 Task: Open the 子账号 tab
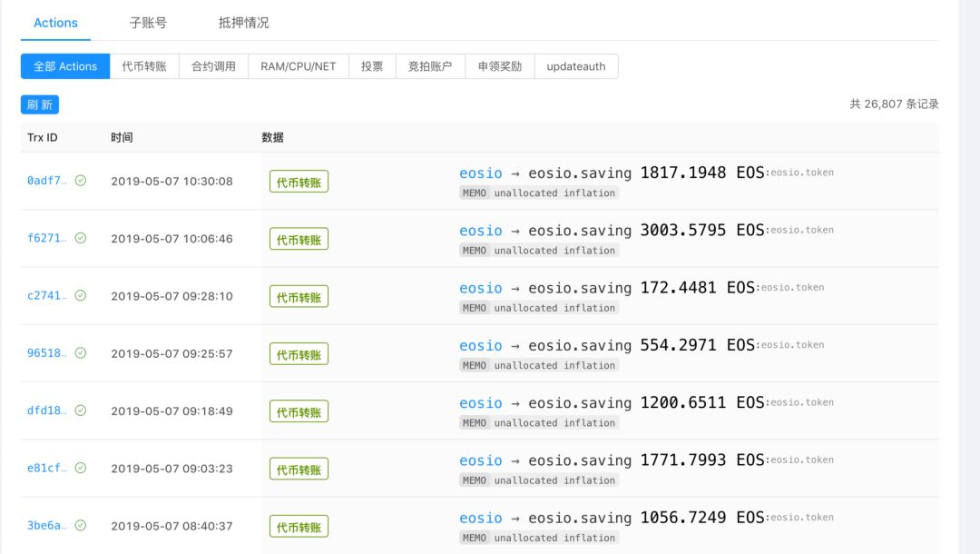[148, 23]
